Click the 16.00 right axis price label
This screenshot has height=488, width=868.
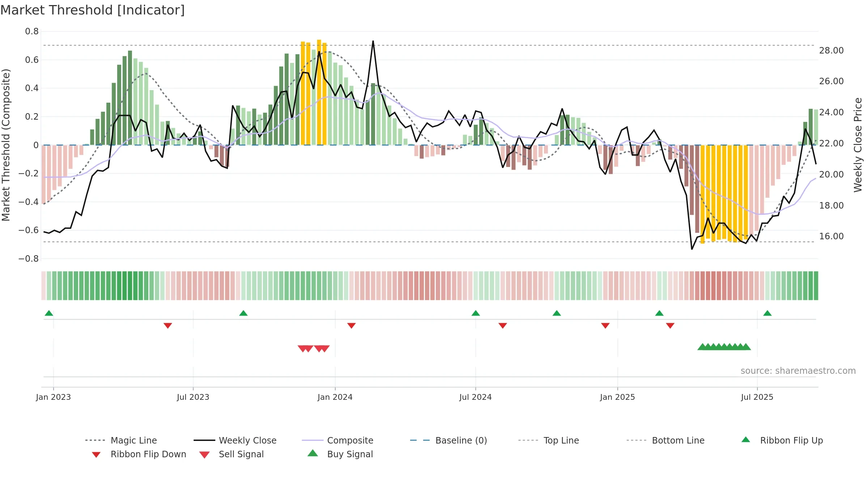pyautogui.click(x=831, y=236)
